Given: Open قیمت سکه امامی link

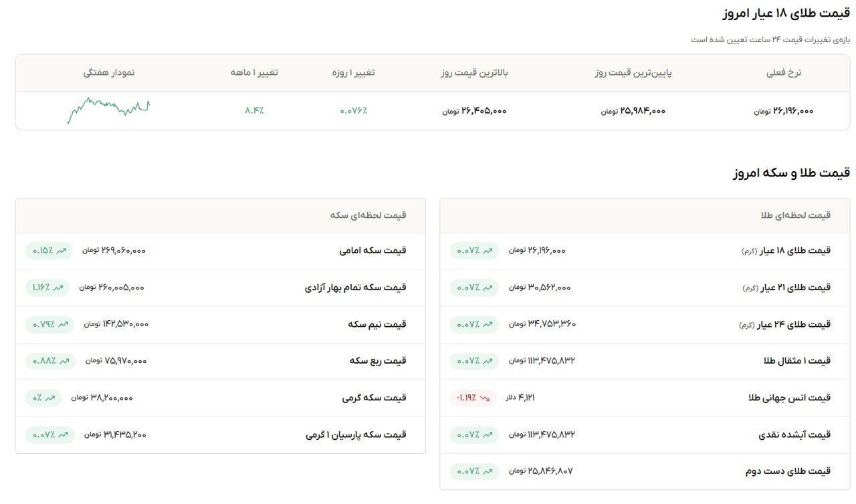Looking at the screenshot, I should click(x=372, y=251).
